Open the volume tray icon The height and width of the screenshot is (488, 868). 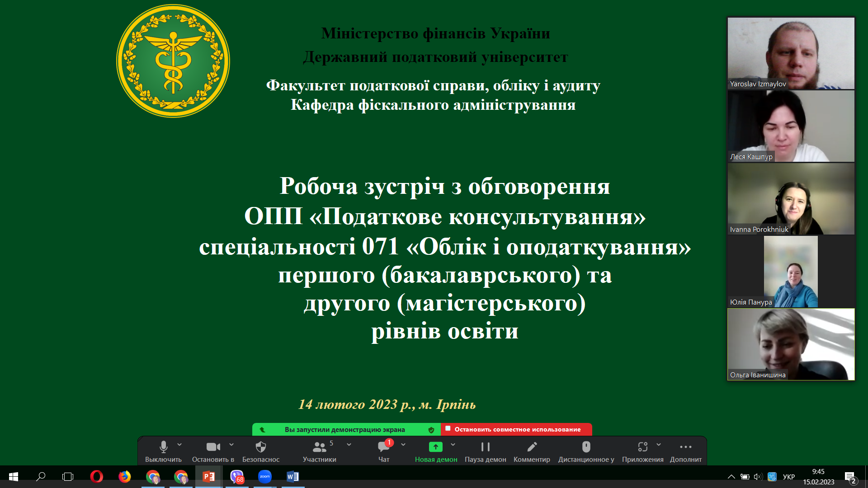(758, 477)
